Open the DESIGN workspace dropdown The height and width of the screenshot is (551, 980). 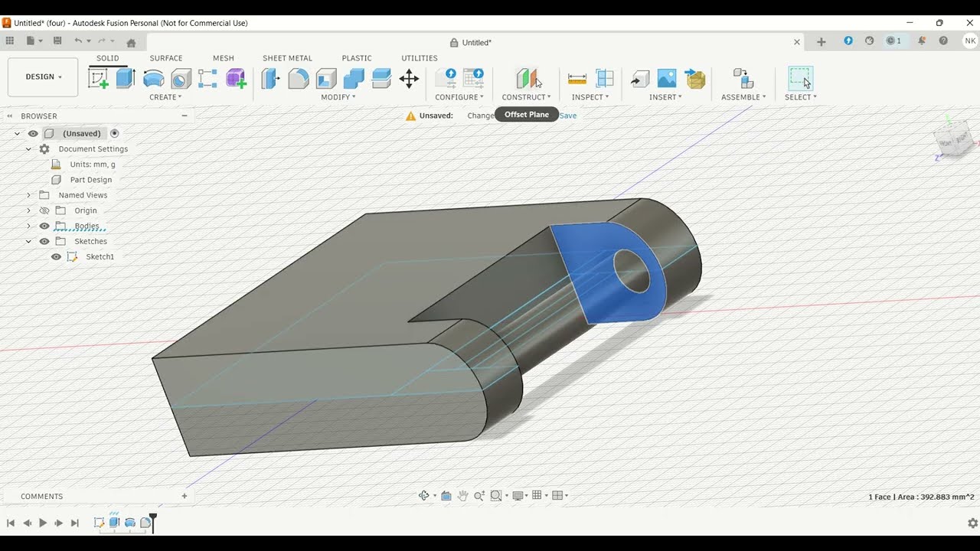pyautogui.click(x=43, y=77)
